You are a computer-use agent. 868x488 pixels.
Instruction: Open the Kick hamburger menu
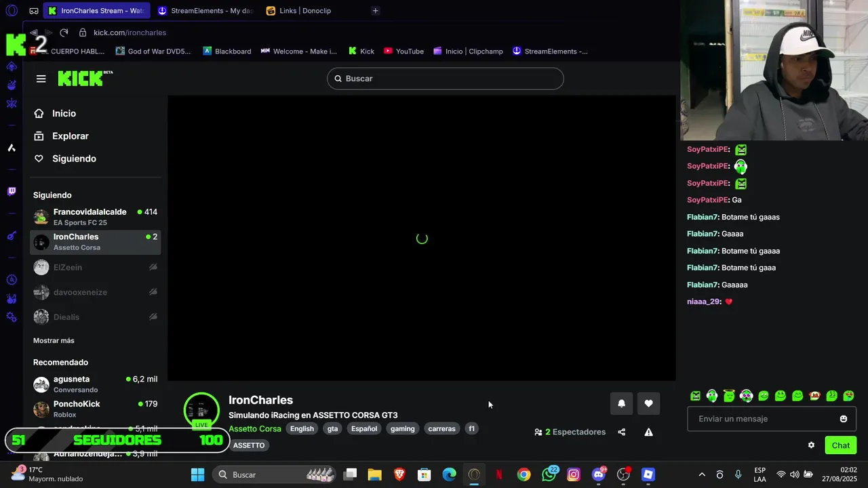pos(41,79)
